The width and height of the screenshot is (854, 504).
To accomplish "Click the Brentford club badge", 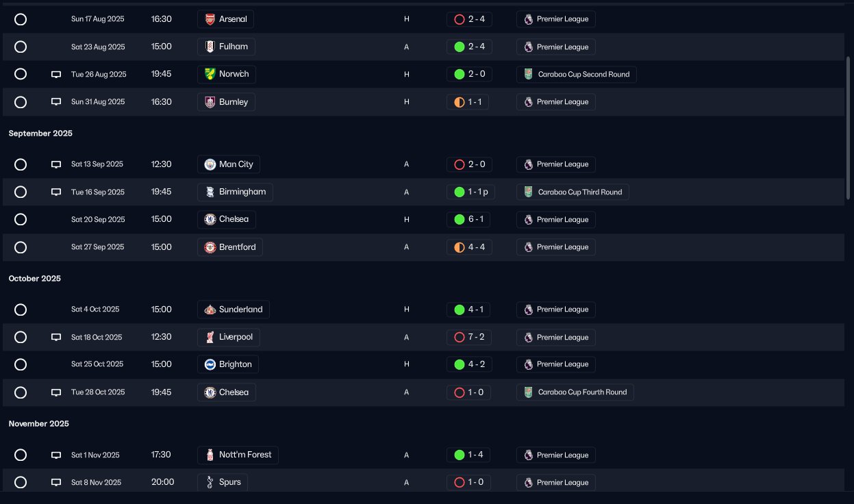I will click(210, 247).
